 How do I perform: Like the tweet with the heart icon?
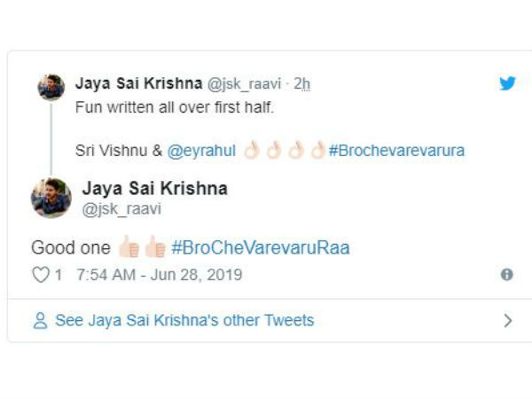click(x=41, y=275)
